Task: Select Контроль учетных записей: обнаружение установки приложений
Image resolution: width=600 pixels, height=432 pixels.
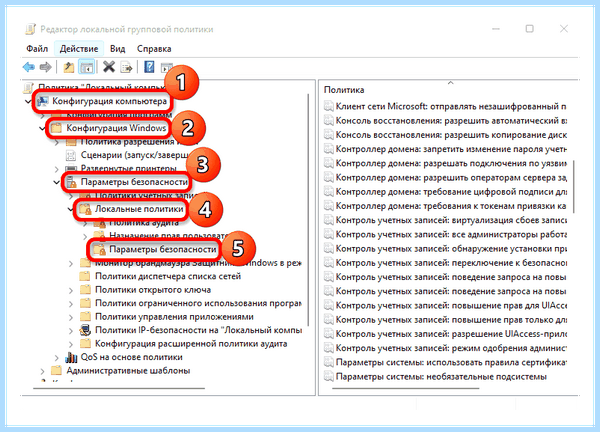Action: point(451,249)
